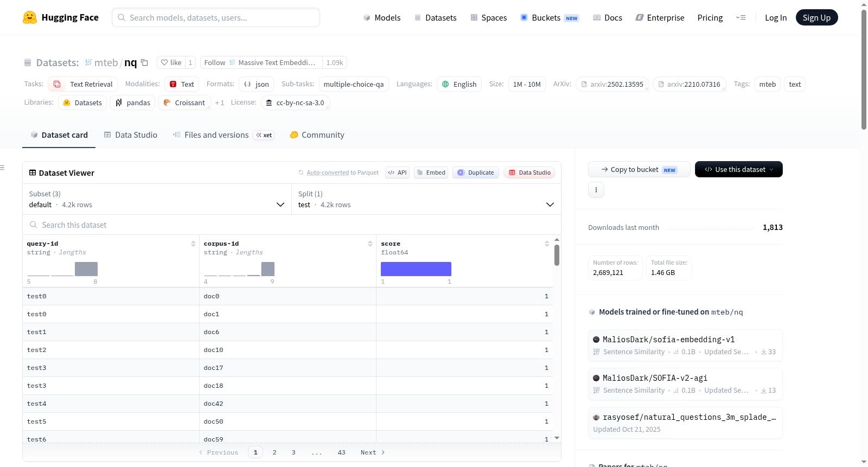
Task: Expand the Subset default dropdown
Action: coord(157,199)
